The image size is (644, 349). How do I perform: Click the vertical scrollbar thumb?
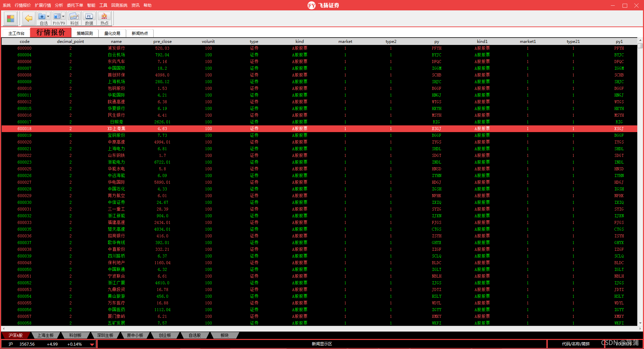(640, 46)
